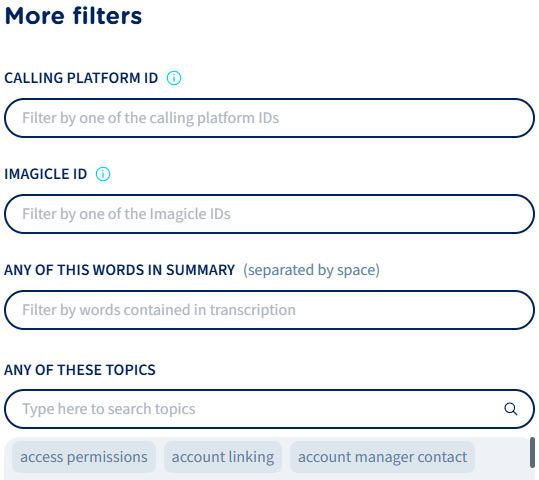Click the IMAGICLE ID label
The height and width of the screenshot is (480, 539).
coord(45,174)
